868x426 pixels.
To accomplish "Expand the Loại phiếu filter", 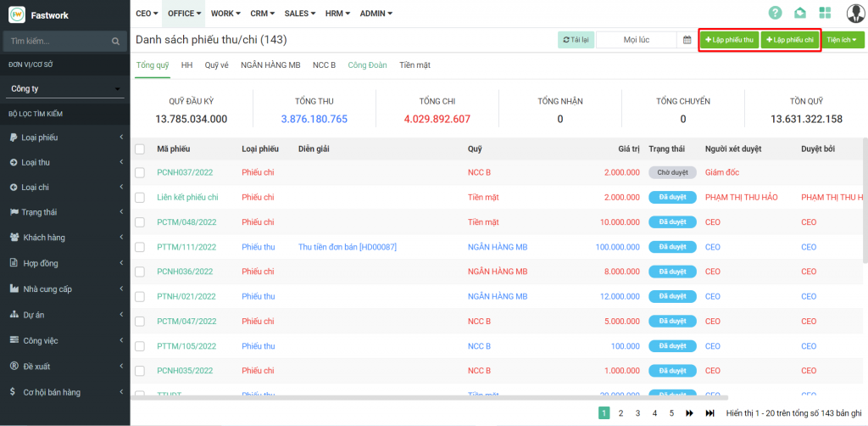I will (65, 137).
